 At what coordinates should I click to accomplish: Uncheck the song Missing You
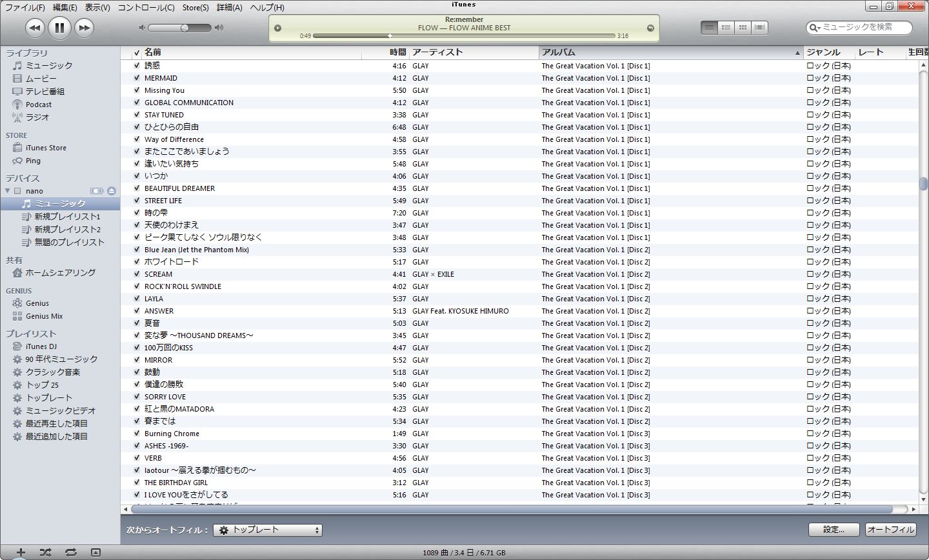pos(137,90)
